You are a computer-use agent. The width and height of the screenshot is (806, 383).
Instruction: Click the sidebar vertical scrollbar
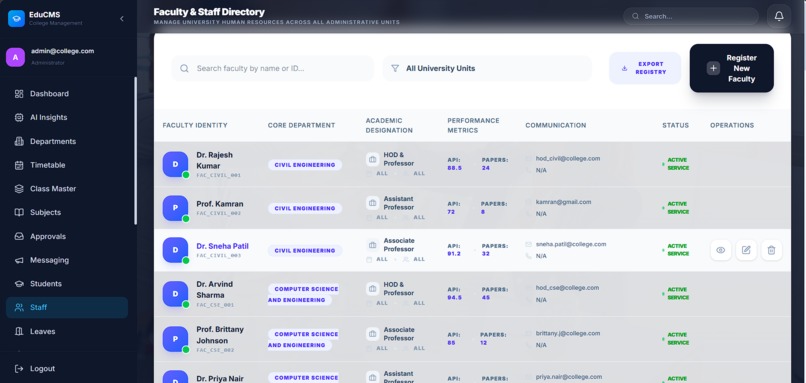click(135, 151)
